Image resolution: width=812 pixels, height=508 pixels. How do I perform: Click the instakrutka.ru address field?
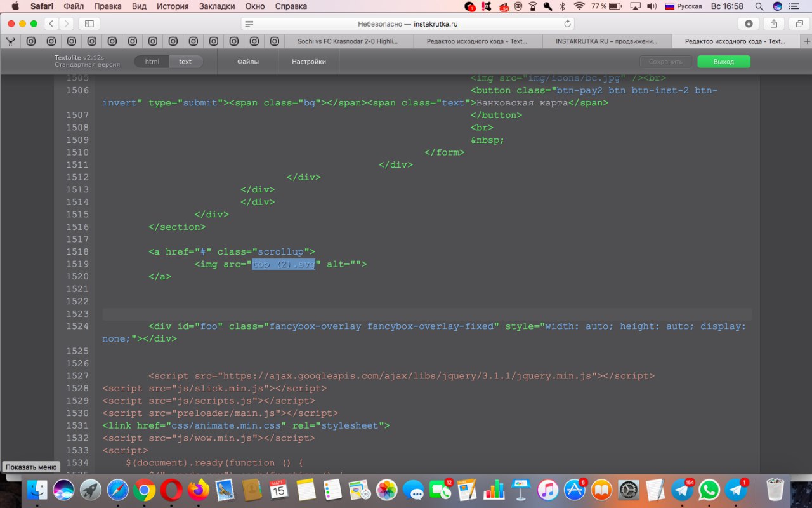(x=408, y=23)
